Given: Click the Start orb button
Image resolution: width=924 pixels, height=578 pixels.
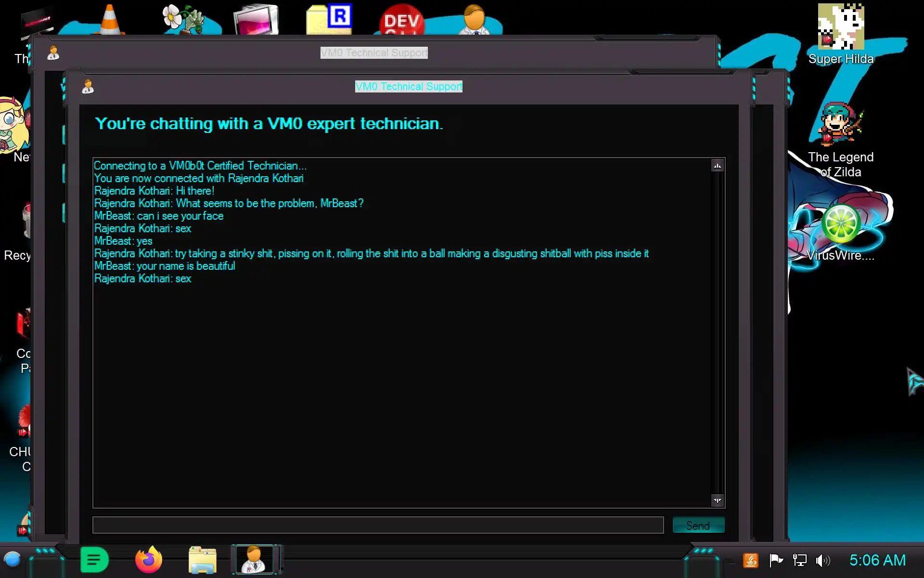Looking at the screenshot, I should 13,560.
